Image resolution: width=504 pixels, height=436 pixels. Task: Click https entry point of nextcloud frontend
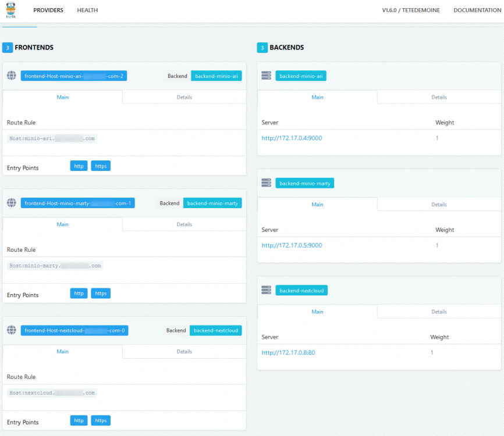coord(101,420)
